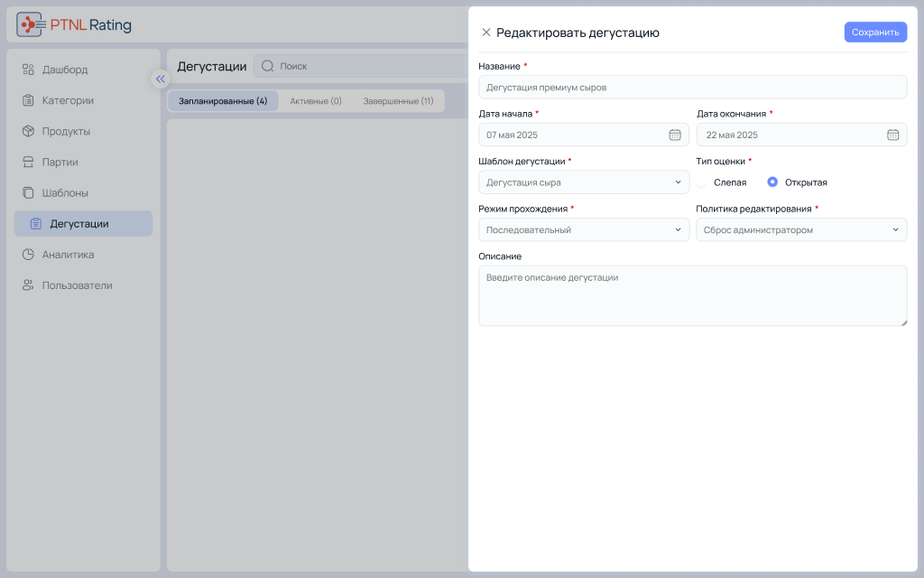Click the Партии store icon
This screenshot has height=578, width=924.
coord(28,162)
